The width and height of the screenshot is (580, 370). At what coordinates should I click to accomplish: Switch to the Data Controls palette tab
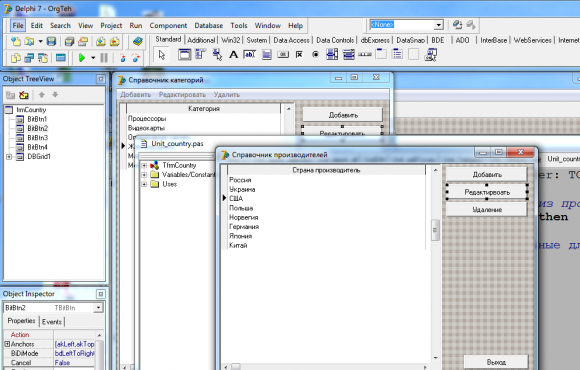[x=335, y=40]
